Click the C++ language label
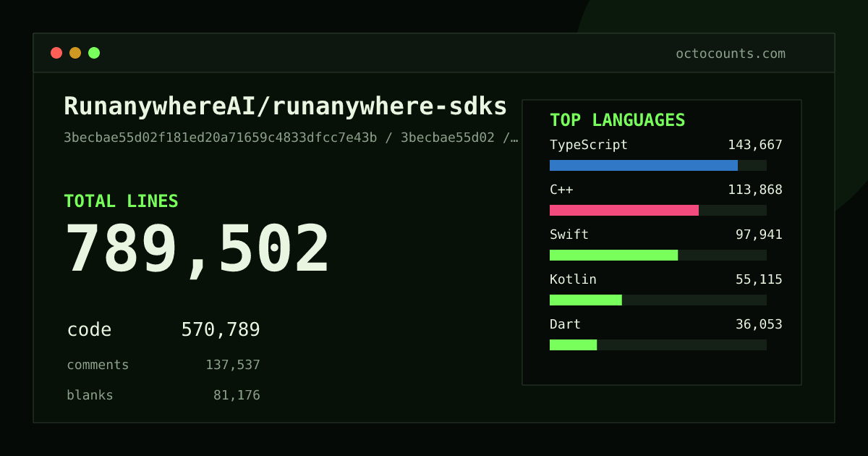 (561, 190)
